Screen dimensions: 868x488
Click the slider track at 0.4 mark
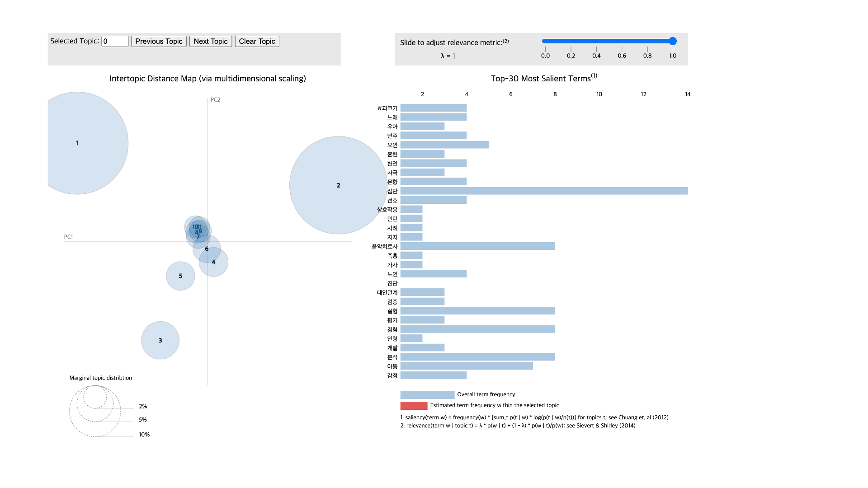596,41
